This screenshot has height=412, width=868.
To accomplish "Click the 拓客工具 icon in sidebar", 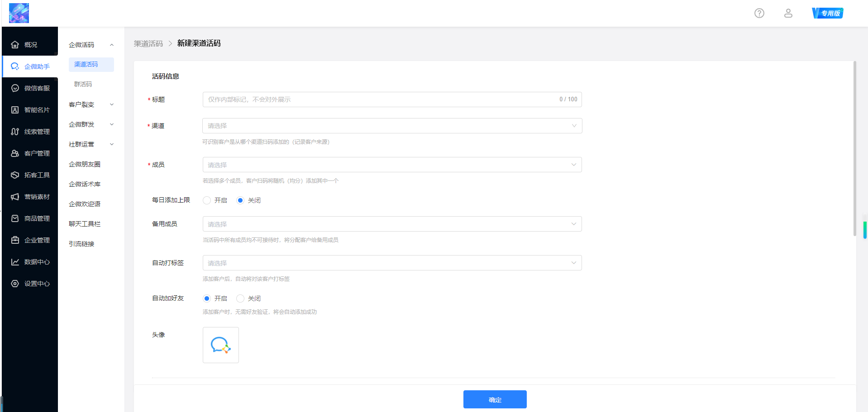I will point(15,175).
